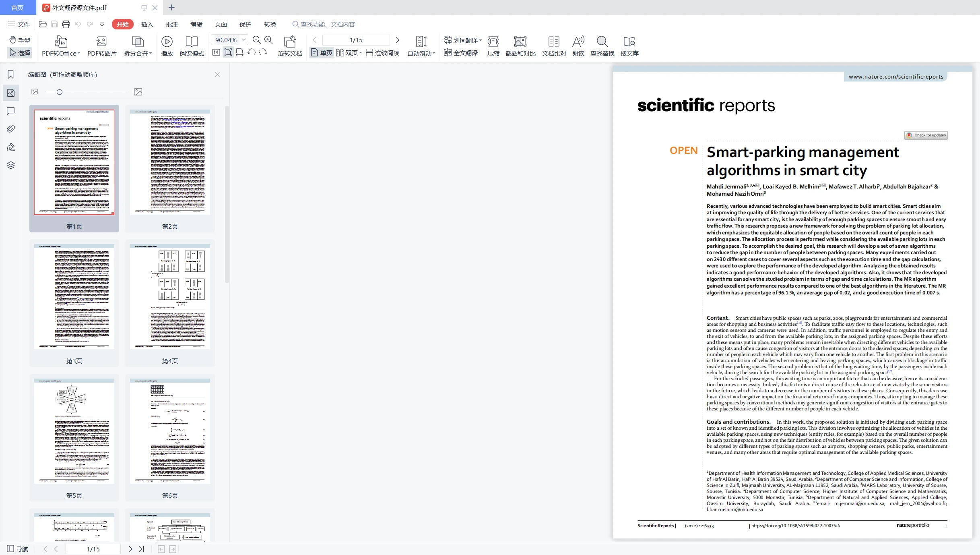The image size is (980, 555).
Task: Open the layers sidebar panel
Action: pos(11,165)
